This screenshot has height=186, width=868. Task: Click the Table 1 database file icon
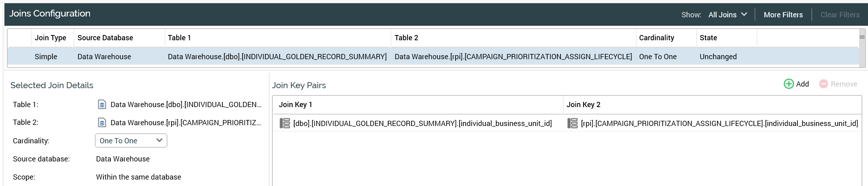coord(102,105)
